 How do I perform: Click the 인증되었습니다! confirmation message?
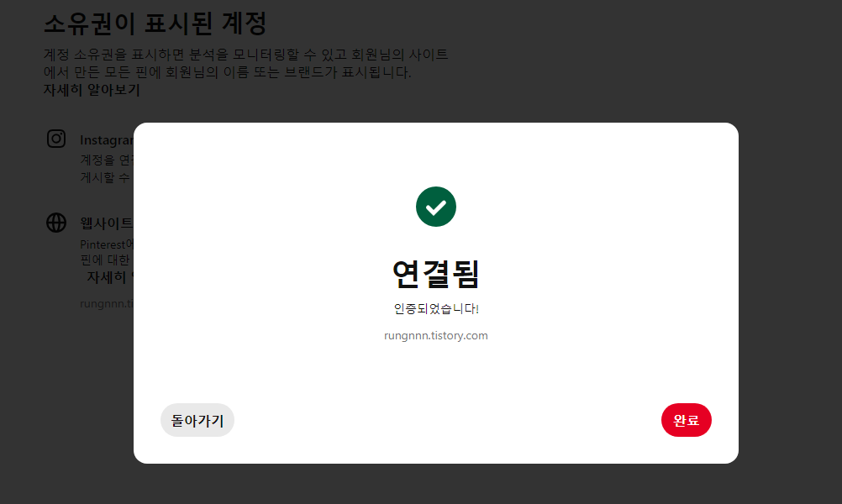coord(435,308)
